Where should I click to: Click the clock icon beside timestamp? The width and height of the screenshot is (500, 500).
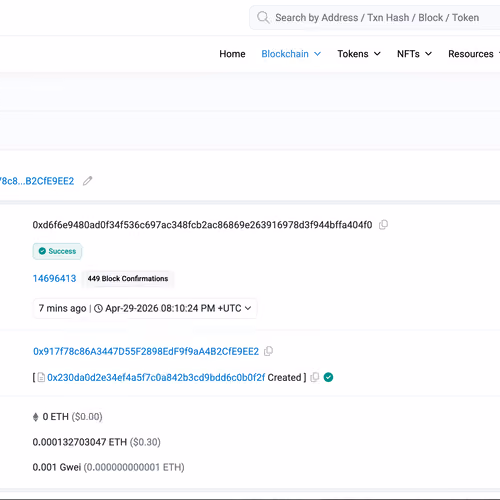click(98, 308)
